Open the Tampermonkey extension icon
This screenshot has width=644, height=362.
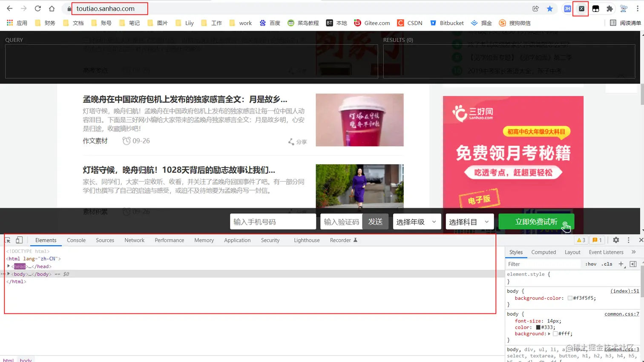[596, 9]
